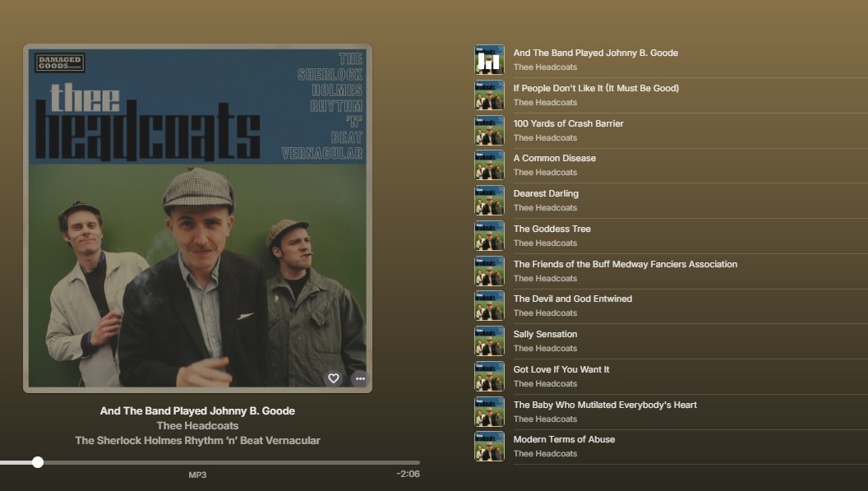Click album thumbnail next to Dearest Darling
This screenshot has width=868, height=491.
pos(489,200)
